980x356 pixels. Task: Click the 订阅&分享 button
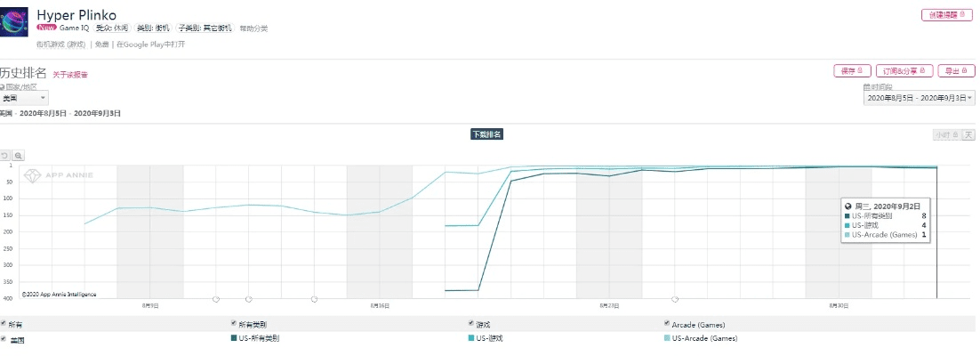coord(903,70)
